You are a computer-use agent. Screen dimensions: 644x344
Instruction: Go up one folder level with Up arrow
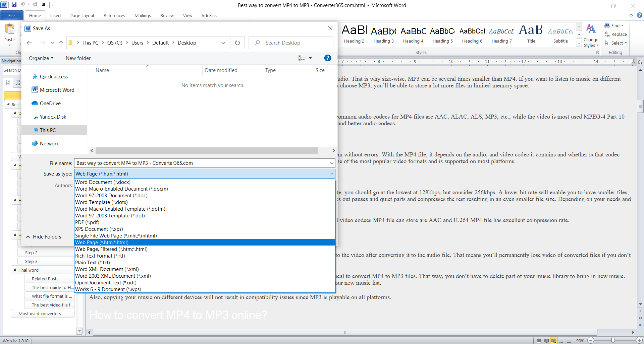[61, 43]
